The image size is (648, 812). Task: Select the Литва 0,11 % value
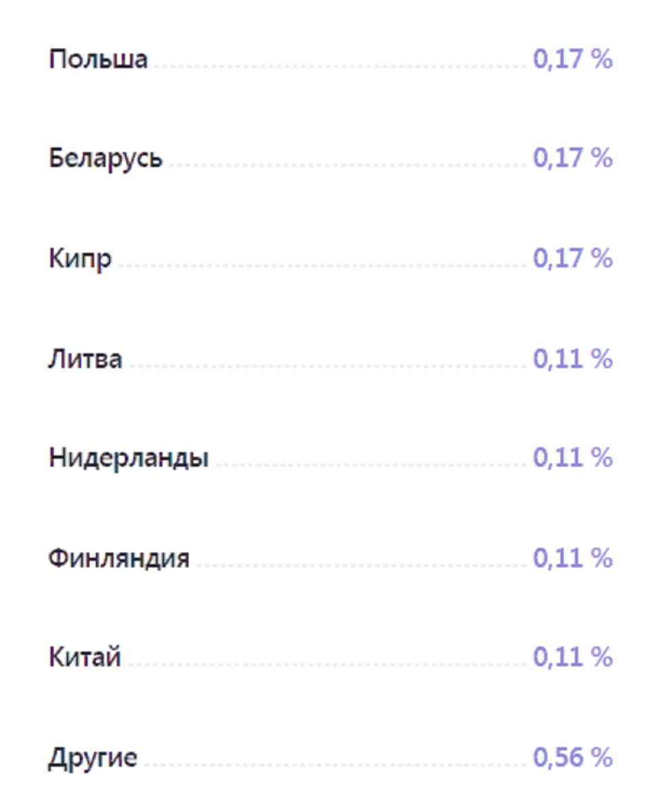coord(573,359)
